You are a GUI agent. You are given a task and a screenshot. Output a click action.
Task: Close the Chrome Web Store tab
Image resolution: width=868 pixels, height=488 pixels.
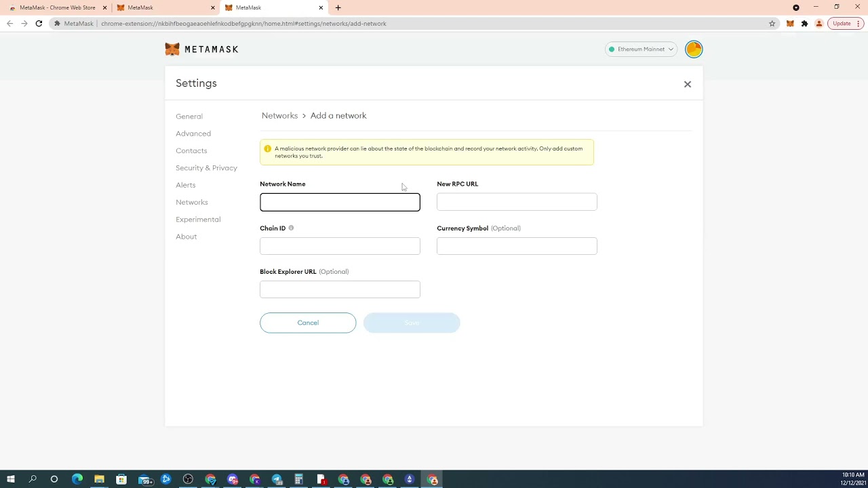(104, 7)
